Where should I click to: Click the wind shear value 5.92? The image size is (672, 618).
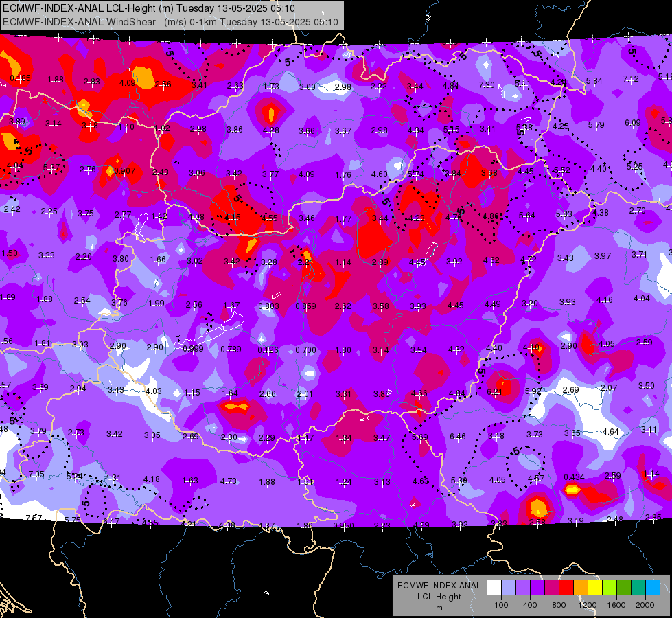(533, 391)
